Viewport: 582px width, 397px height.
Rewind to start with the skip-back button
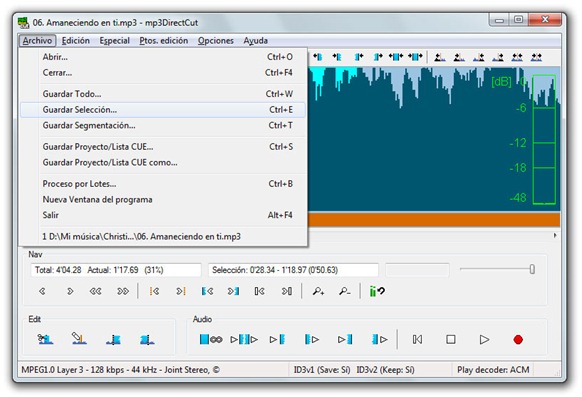417,339
